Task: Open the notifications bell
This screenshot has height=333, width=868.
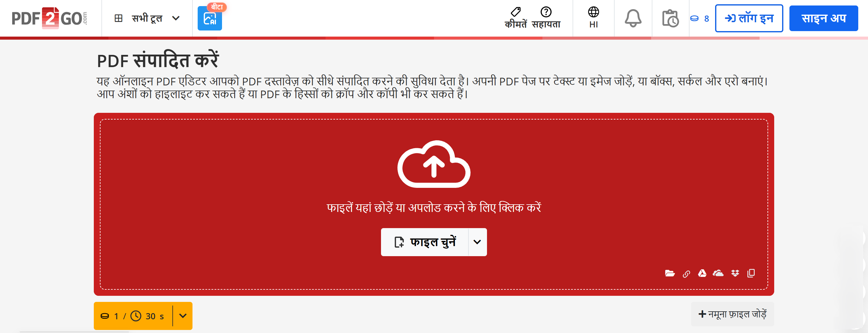Action: 633,18
